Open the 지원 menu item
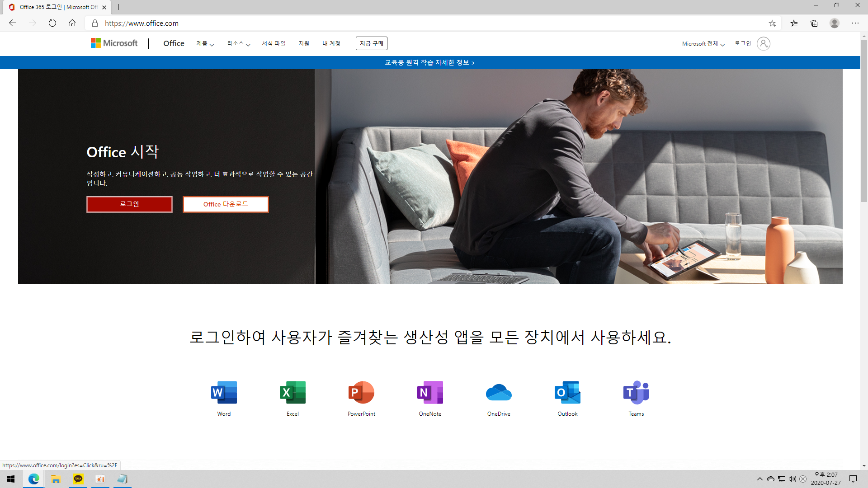Viewport: 868px width, 488px height. 304,43
